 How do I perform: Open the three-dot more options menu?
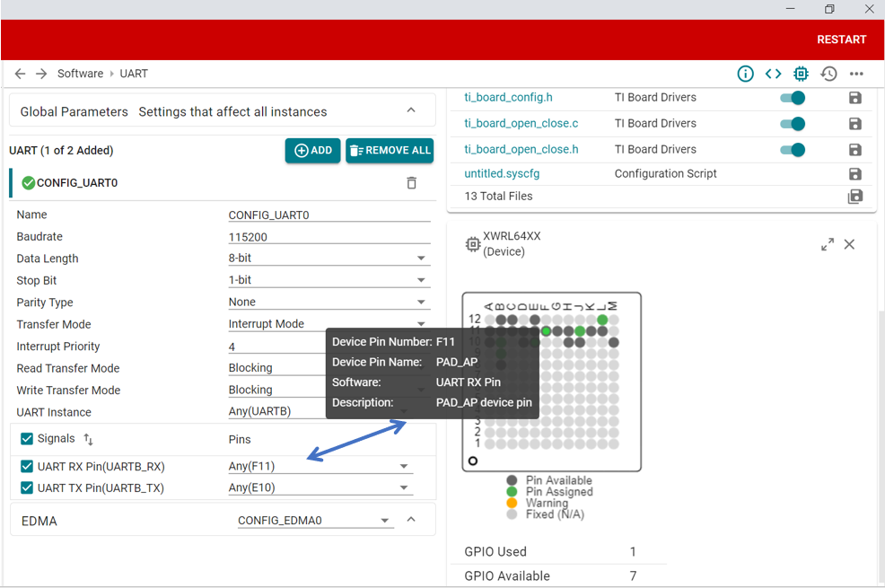856,74
